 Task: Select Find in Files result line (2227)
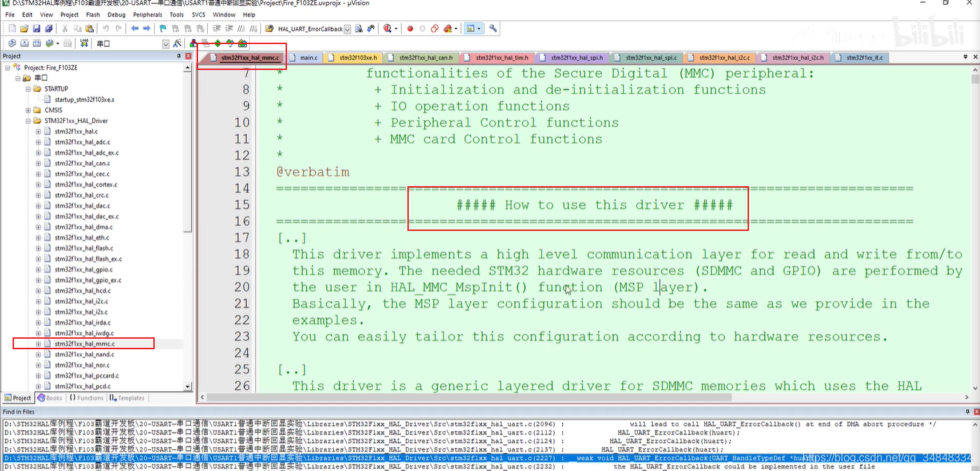click(487, 458)
